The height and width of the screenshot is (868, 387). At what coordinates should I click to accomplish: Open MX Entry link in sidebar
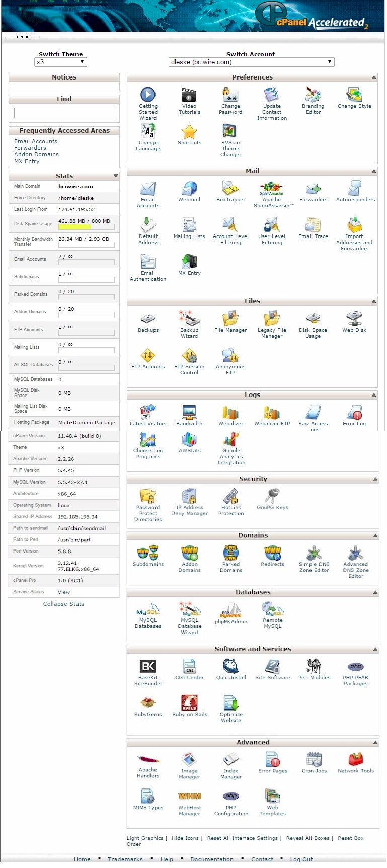pos(27,161)
